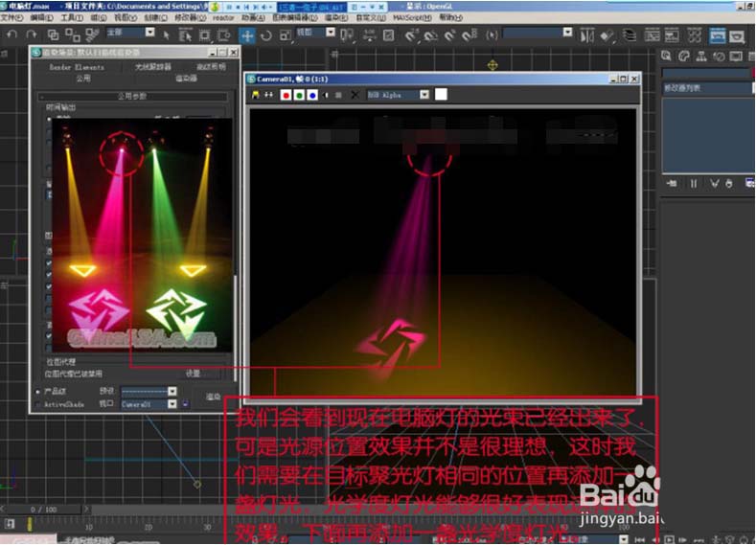Open the Curve Editor icon
756x545 pixels.
[652, 35]
